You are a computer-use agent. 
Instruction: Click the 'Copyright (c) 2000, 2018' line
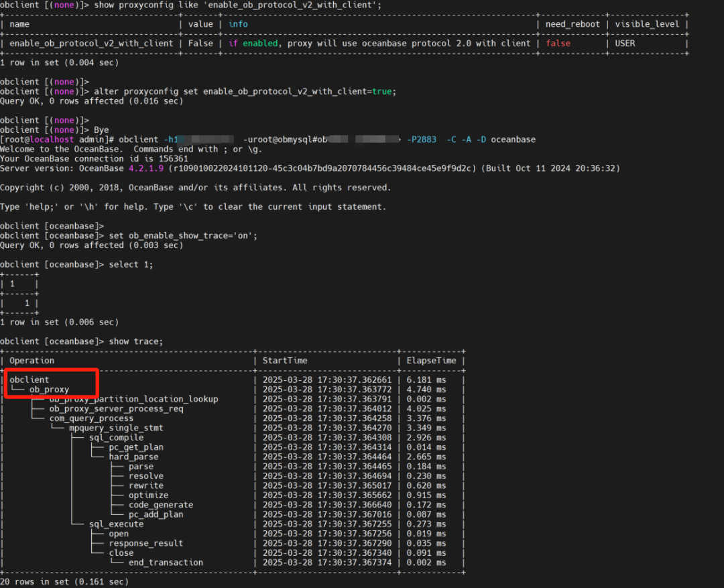point(195,188)
